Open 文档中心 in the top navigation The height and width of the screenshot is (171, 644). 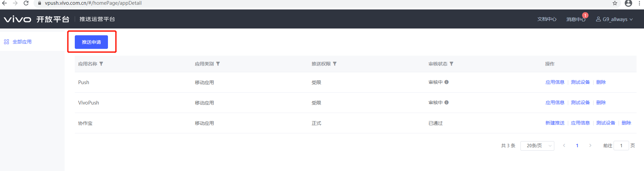(x=547, y=19)
